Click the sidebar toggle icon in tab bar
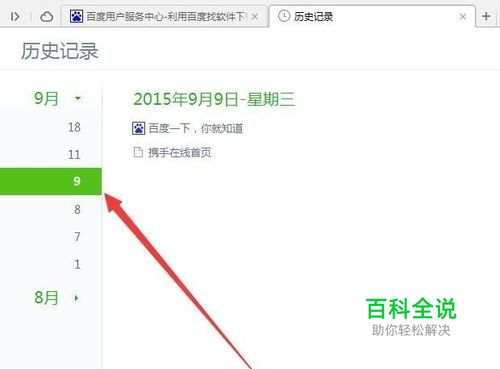 tap(15, 16)
